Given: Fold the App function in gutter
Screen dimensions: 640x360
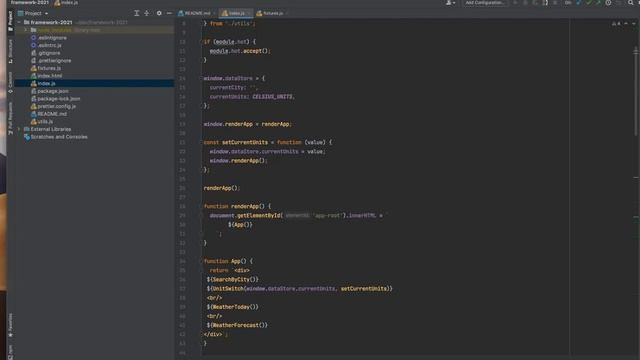Looking at the screenshot, I should (x=202, y=261).
